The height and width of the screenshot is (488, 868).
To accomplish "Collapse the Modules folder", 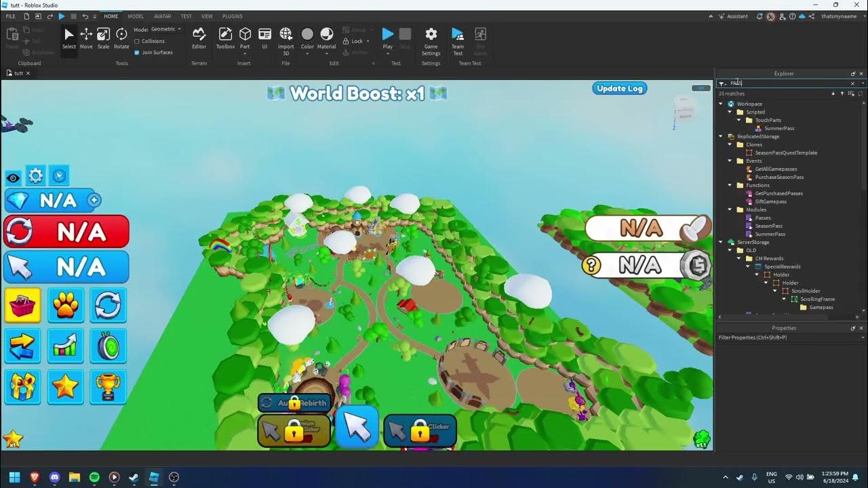I will [x=730, y=209].
